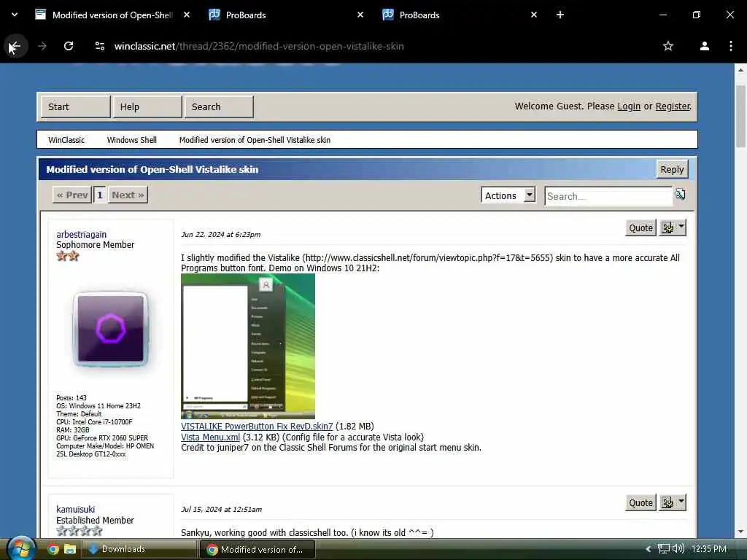The height and width of the screenshot is (560, 747).
Task: Open the Chrome profile icon
Action: pyautogui.click(x=704, y=46)
